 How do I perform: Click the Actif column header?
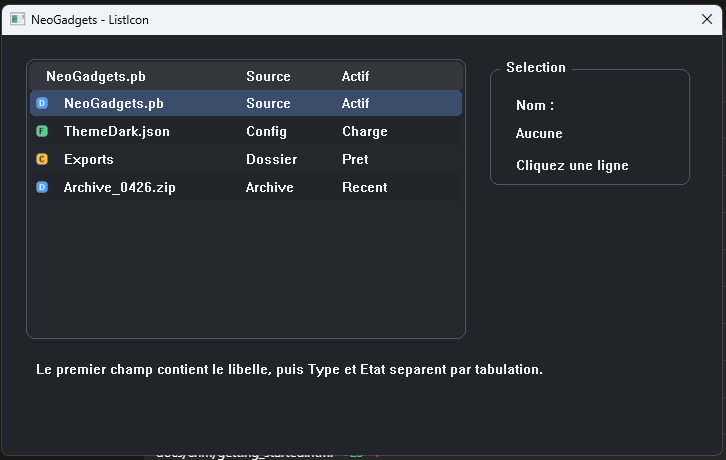click(x=355, y=76)
